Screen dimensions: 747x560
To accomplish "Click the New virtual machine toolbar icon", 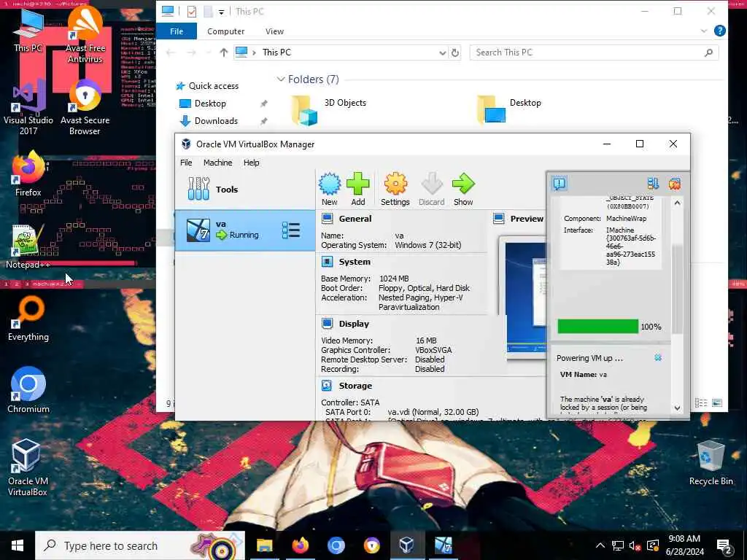I will point(330,184).
